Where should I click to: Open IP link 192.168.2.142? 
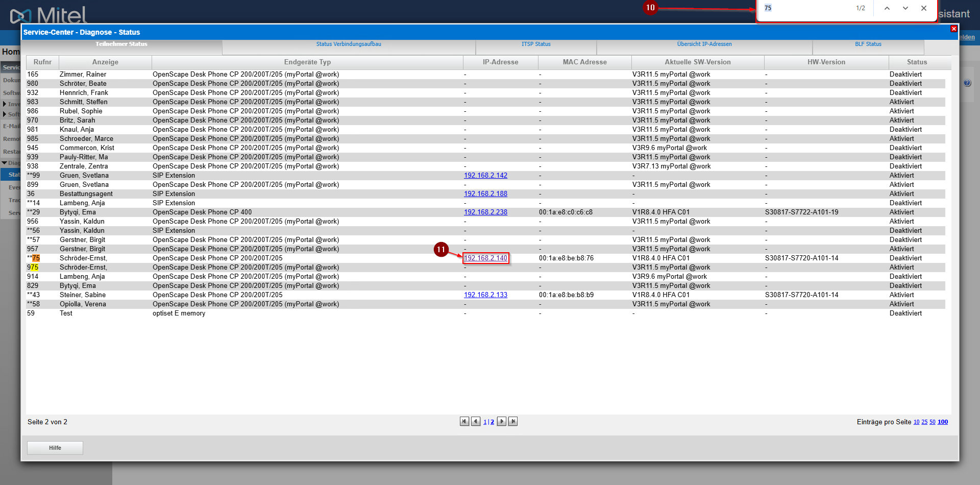pos(485,176)
